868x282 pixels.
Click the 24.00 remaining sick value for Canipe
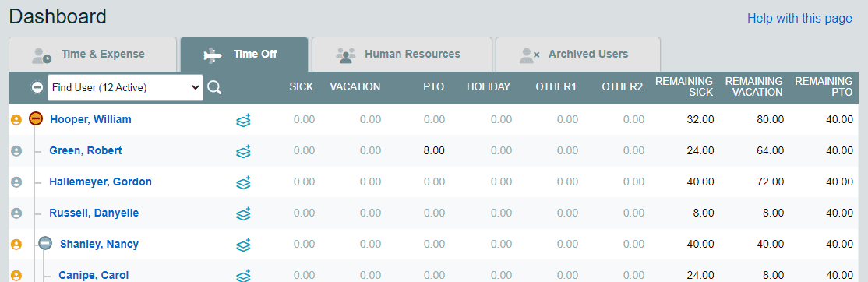click(x=700, y=275)
